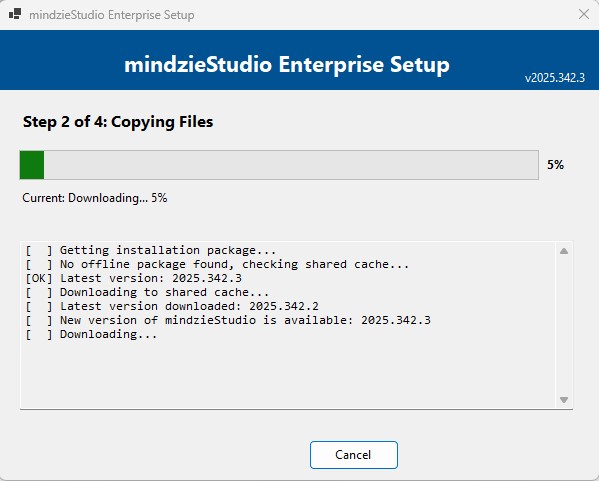Close the mindzieStudio Enterprise Setup window
Viewport: 599px width, 481px height.
point(583,15)
